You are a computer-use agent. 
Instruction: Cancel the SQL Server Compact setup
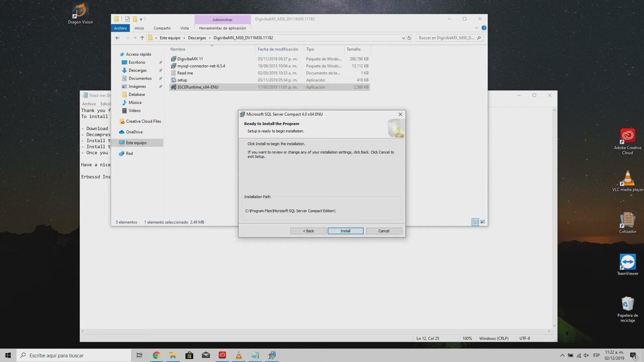click(x=384, y=231)
